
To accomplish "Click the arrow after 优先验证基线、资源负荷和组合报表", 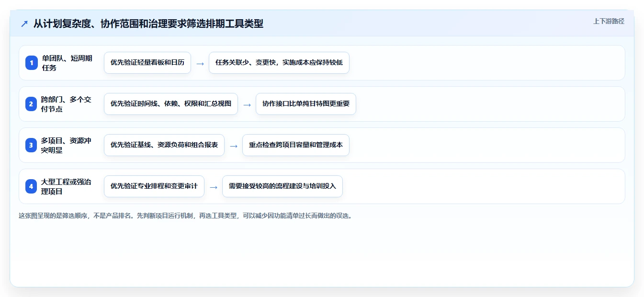I will tap(234, 146).
